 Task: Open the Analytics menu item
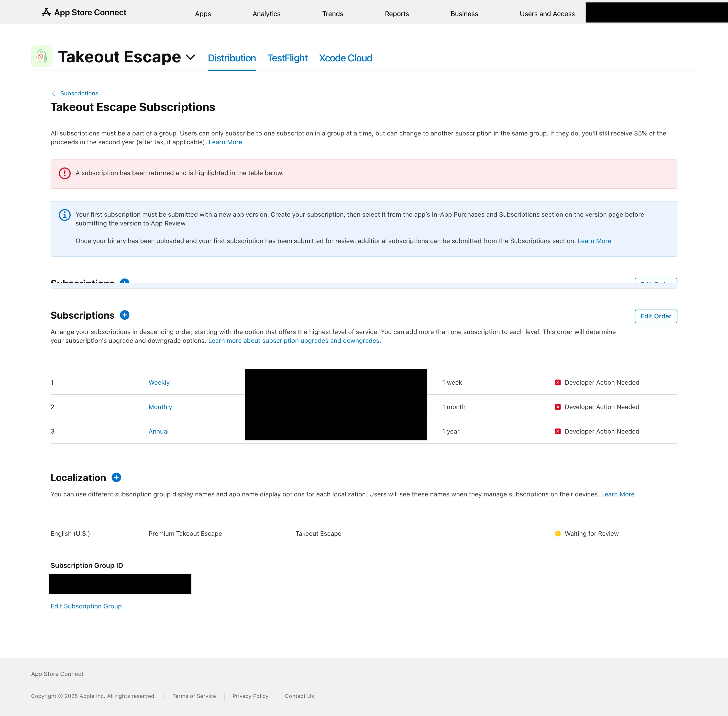pyautogui.click(x=266, y=14)
